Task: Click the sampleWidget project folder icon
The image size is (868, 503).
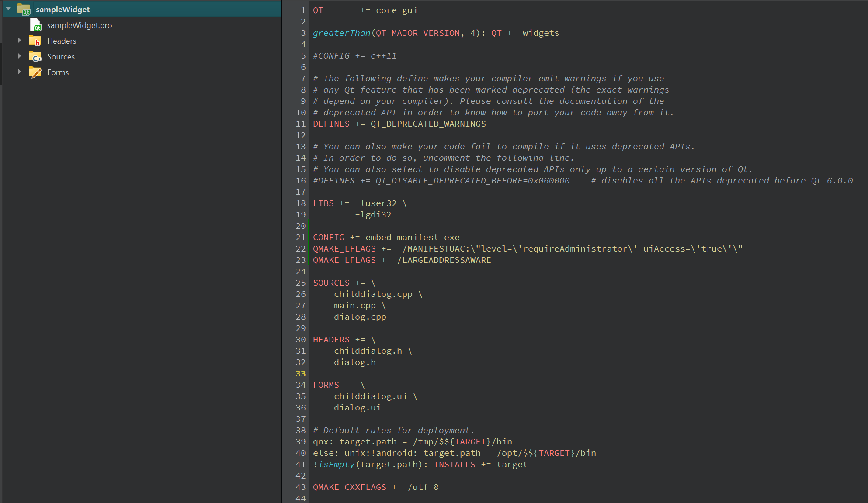Action: pyautogui.click(x=24, y=10)
